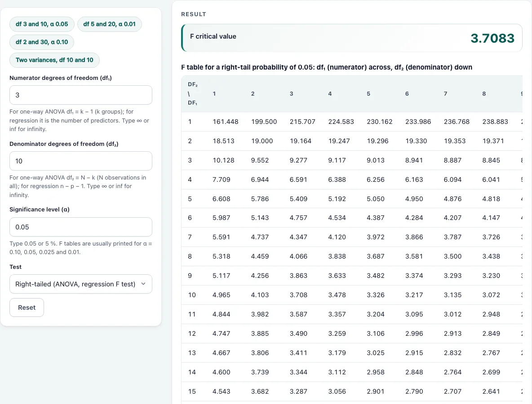
Task: Click the column header 5
Action: tap(368, 93)
